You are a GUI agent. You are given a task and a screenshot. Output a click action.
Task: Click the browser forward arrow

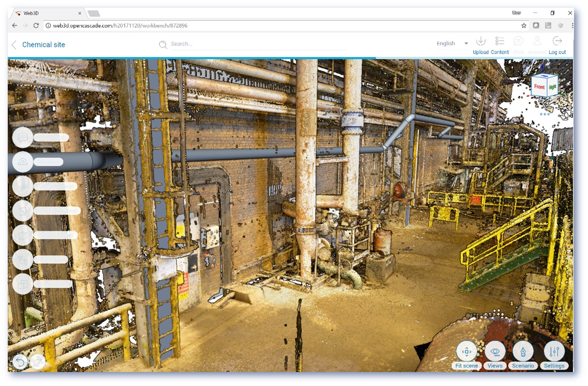(x=25, y=25)
